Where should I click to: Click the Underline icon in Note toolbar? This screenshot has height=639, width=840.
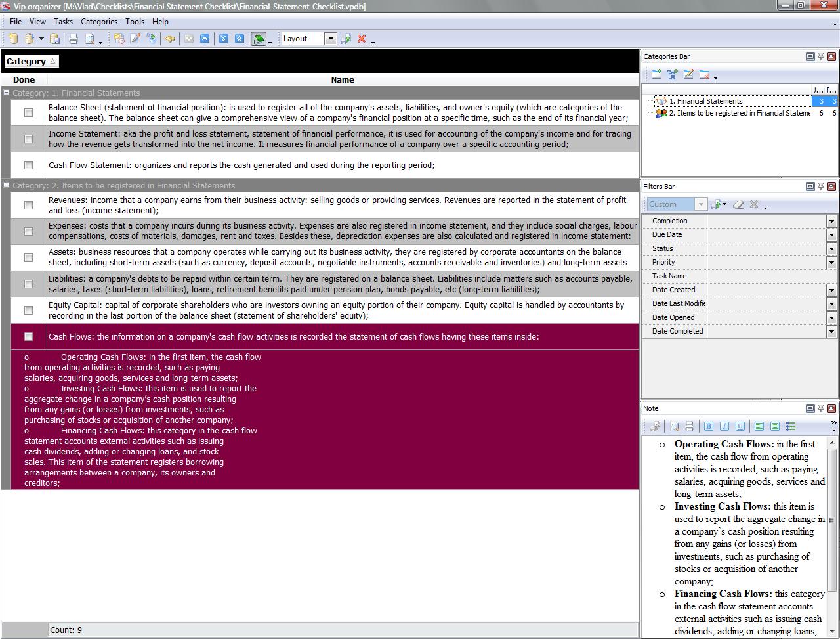click(740, 426)
